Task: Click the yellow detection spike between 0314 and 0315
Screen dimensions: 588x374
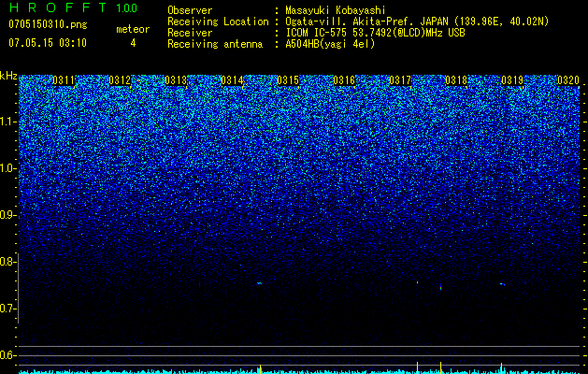Action: pyautogui.click(x=260, y=368)
